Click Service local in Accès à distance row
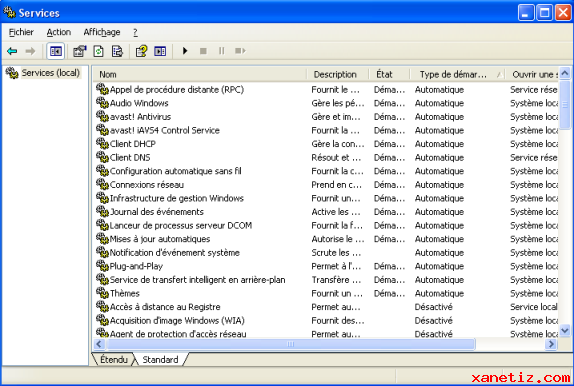This screenshot has height=386, width=574. pyautogui.click(x=533, y=307)
